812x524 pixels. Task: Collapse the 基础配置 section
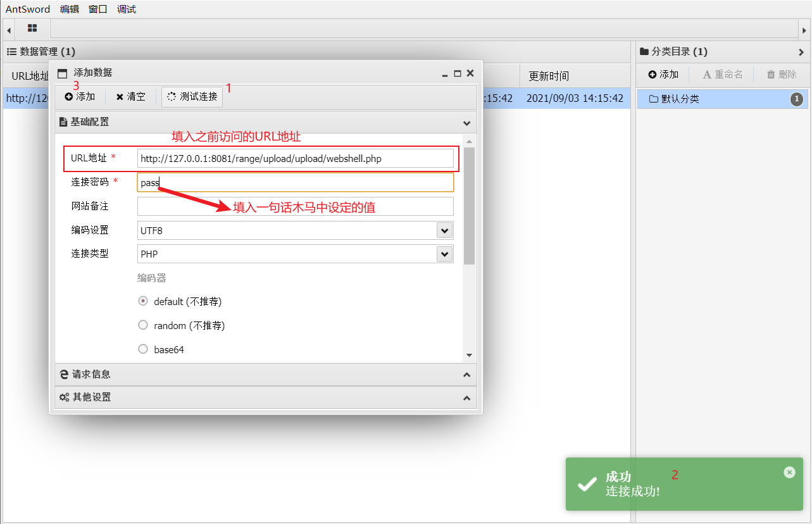(466, 123)
